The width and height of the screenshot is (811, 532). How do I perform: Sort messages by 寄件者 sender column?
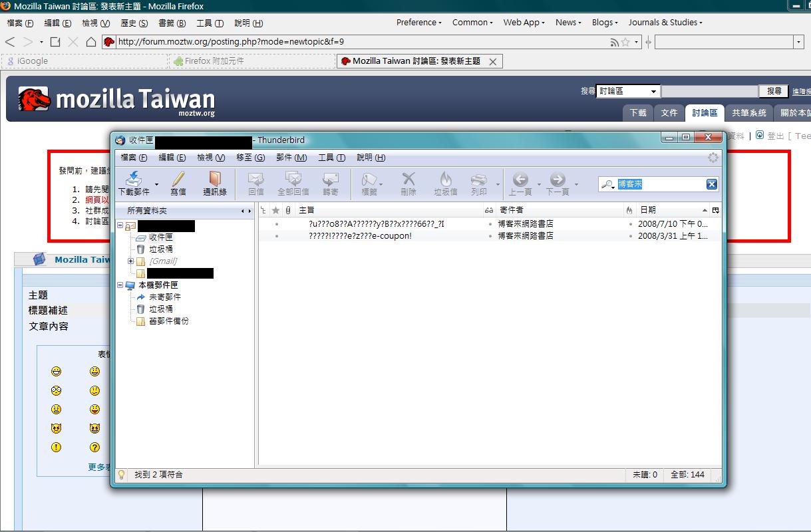559,210
